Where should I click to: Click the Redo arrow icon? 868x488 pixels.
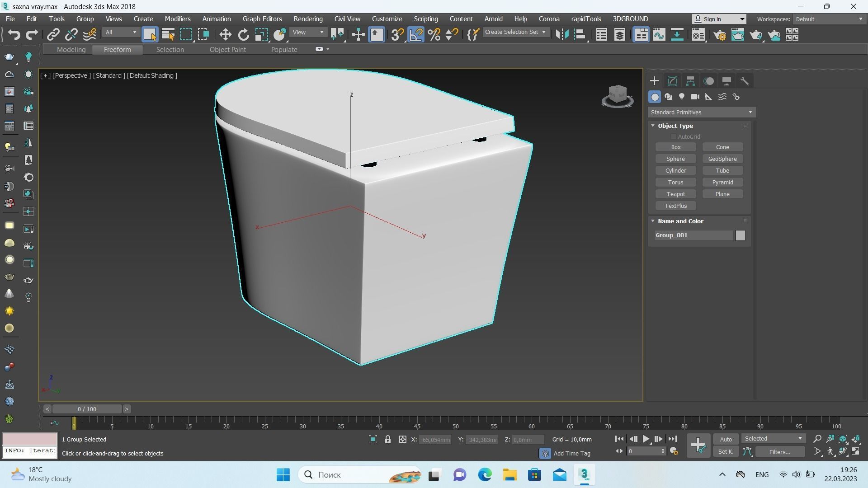coord(32,35)
